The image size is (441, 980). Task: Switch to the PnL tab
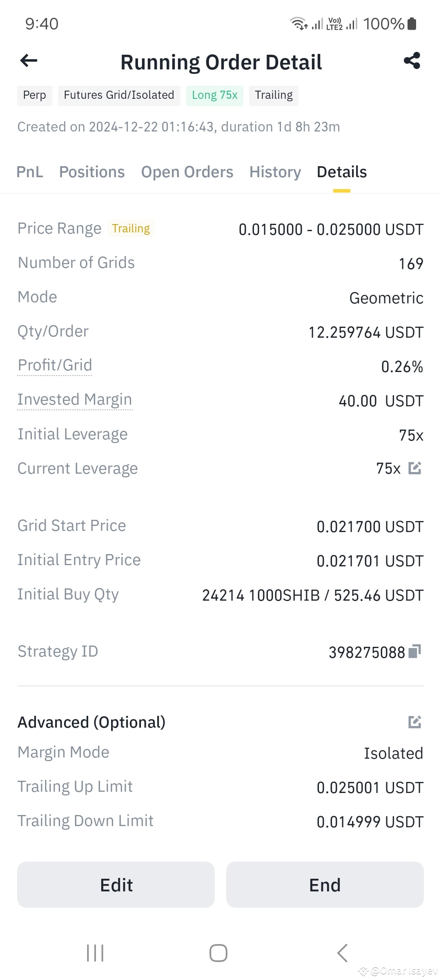point(30,172)
